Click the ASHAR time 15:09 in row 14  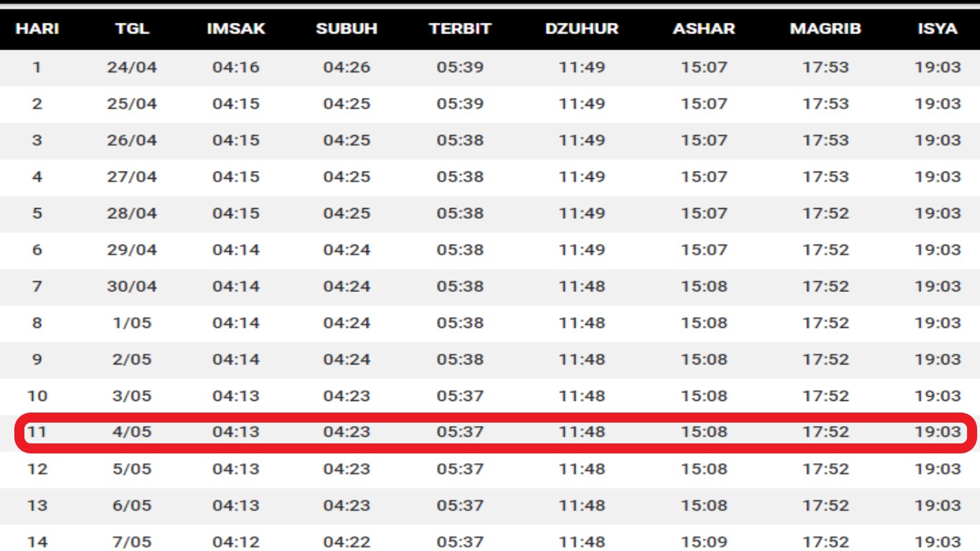[x=703, y=541]
